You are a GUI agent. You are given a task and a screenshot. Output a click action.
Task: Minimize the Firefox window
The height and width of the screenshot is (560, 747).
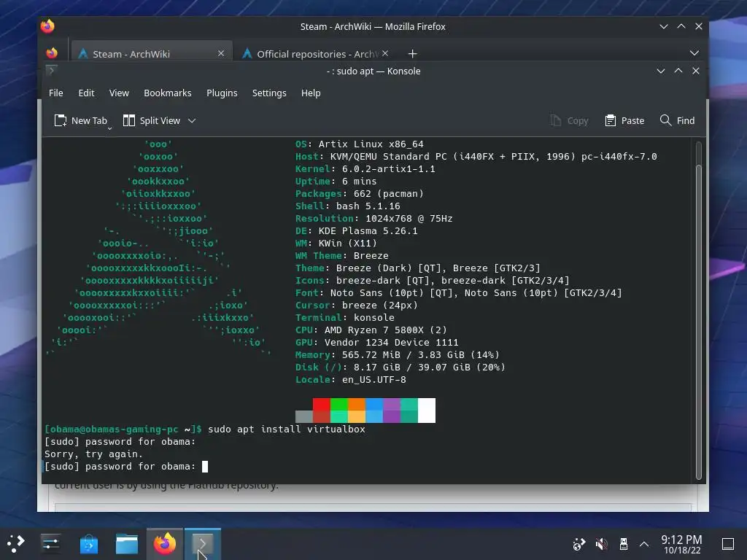(664, 27)
